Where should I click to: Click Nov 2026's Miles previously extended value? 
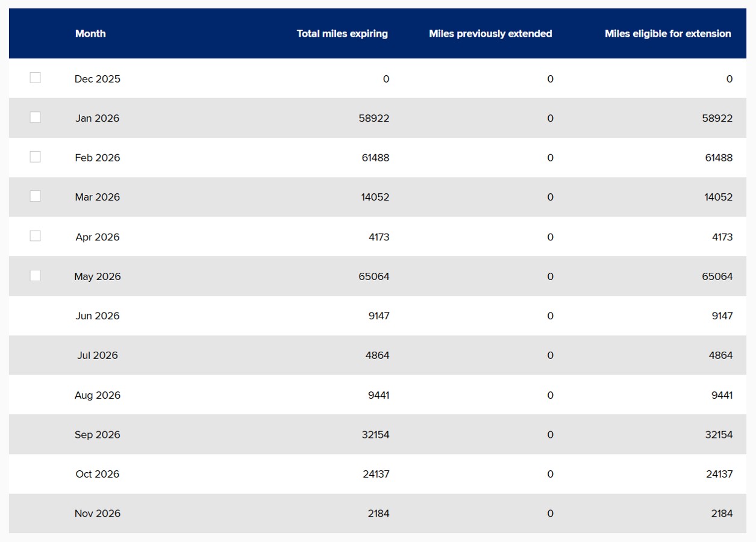point(550,514)
